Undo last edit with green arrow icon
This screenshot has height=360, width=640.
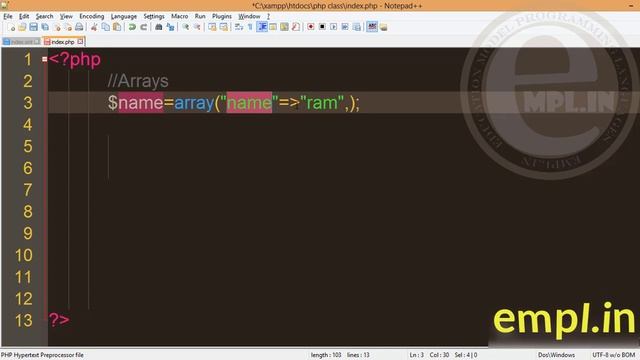point(132,27)
